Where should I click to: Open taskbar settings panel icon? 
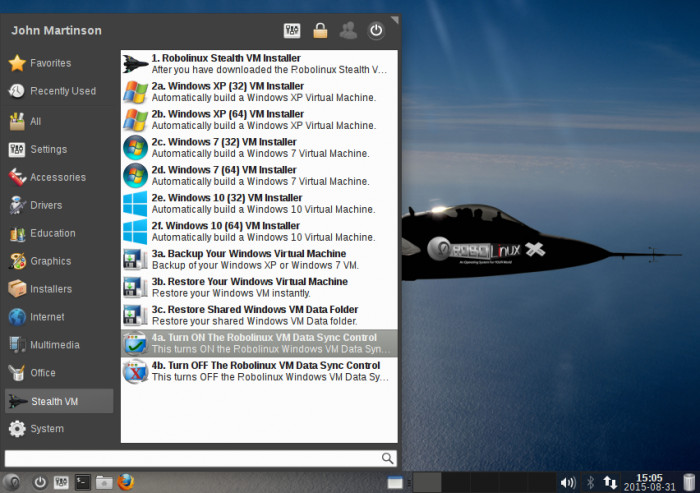coord(61,483)
